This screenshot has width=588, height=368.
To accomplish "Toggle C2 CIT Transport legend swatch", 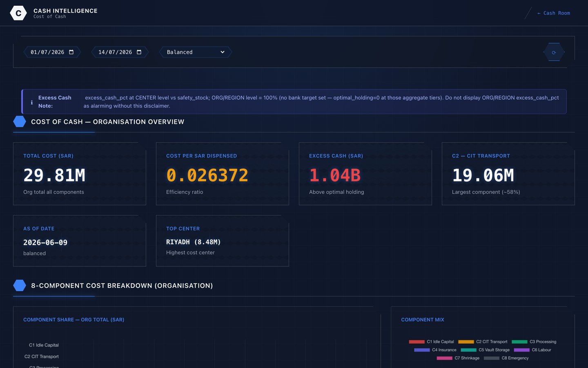I will click(x=466, y=342).
